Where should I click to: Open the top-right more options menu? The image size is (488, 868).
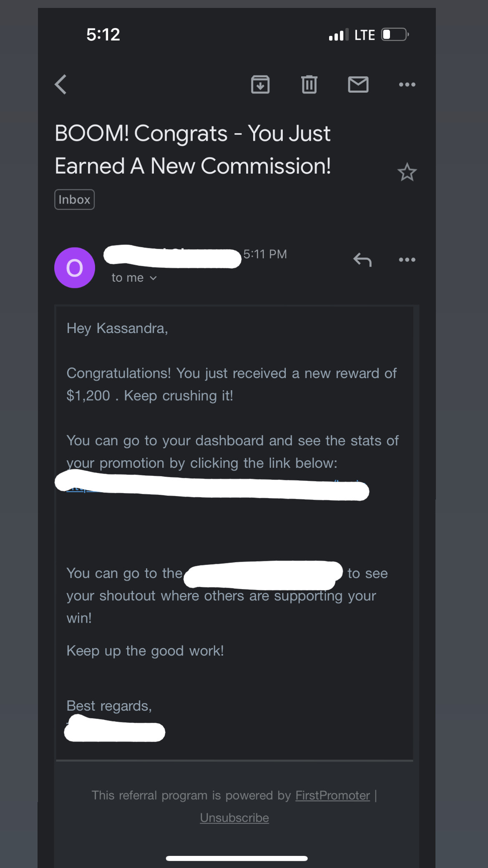coord(407,85)
